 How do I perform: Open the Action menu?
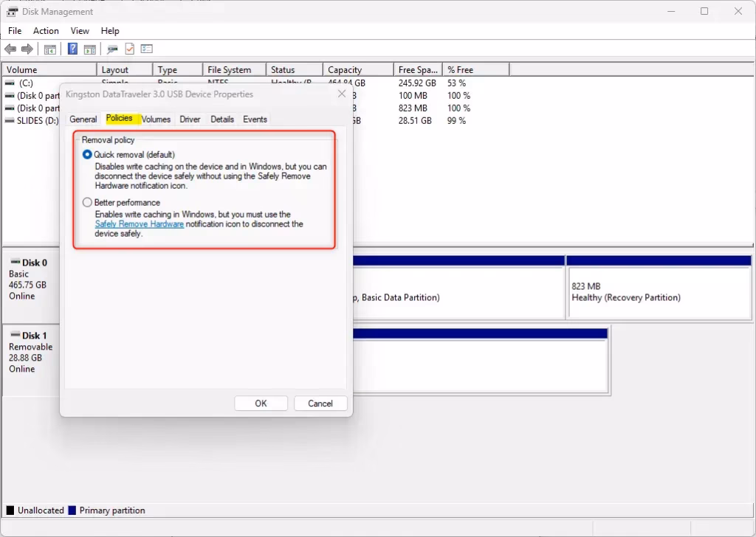pyautogui.click(x=46, y=31)
